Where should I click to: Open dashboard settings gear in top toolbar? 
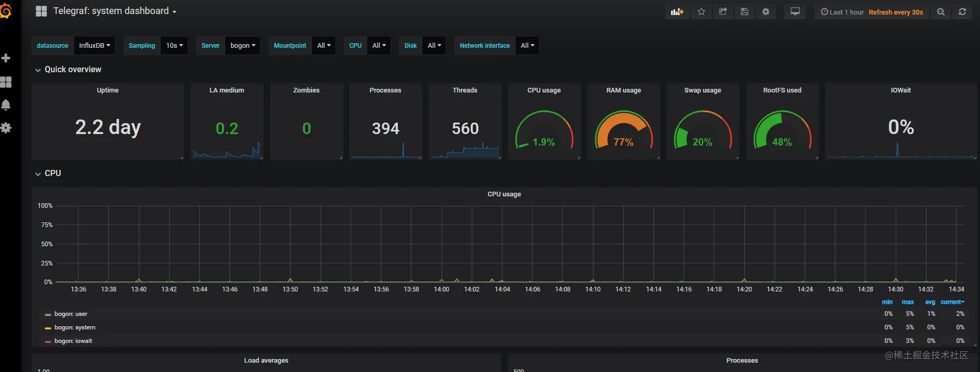(x=766, y=11)
